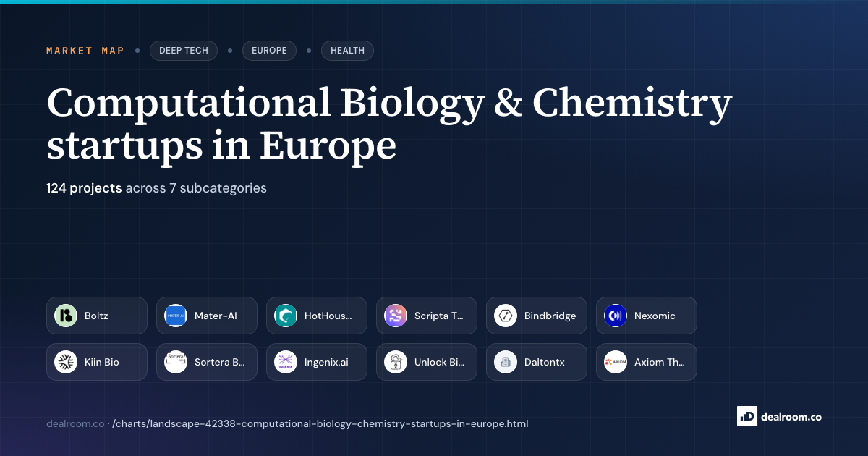Screen dimensions: 868x456
Task: Click the Sortera logo icon
Action: (x=176, y=362)
